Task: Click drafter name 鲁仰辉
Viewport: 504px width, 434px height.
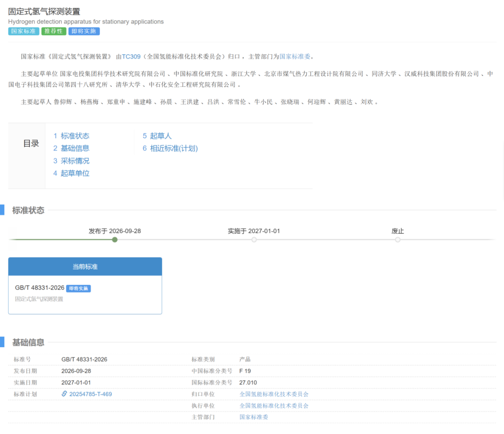Action: coord(63,102)
